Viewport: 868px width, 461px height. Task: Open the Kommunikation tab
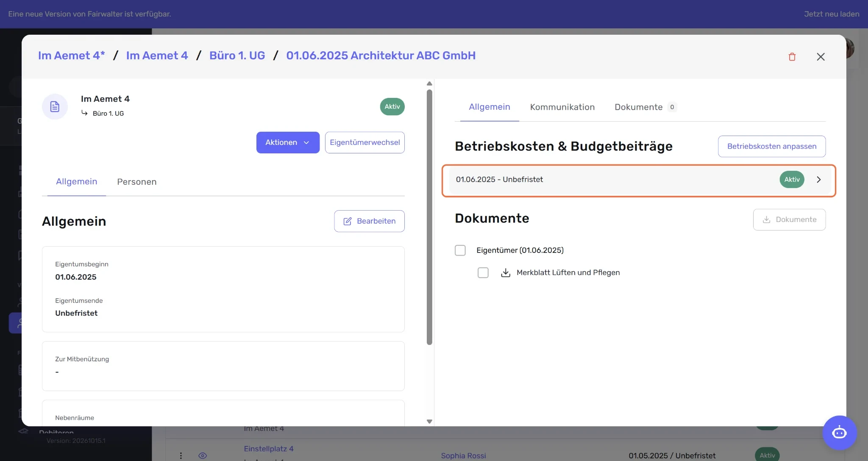[562, 107]
